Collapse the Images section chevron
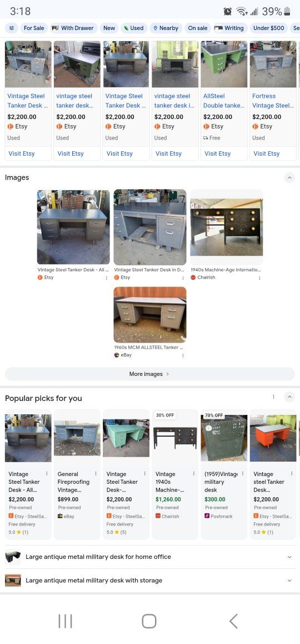 289,178
